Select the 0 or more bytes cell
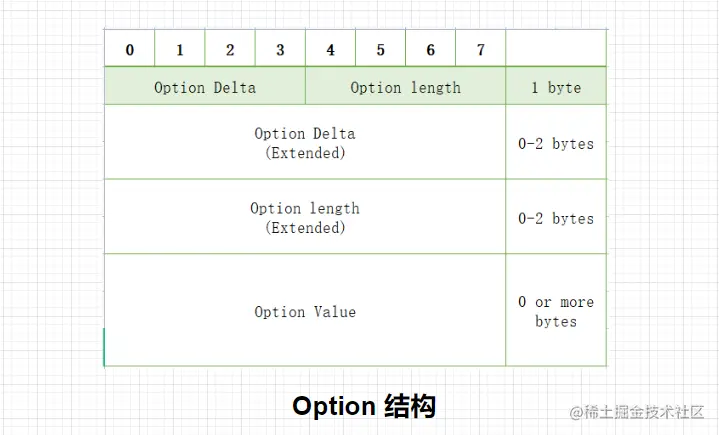Image resolution: width=719 pixels, height=435 pixels. pyautogui.click(x=556, y=310)
